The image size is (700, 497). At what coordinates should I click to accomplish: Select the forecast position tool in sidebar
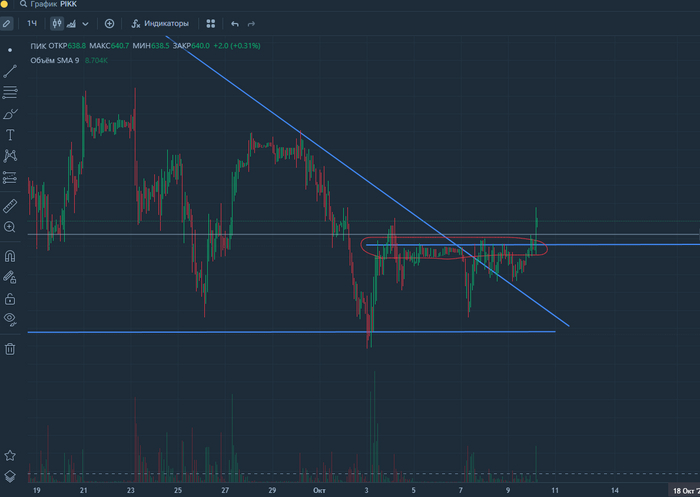[x=10, y=177]
